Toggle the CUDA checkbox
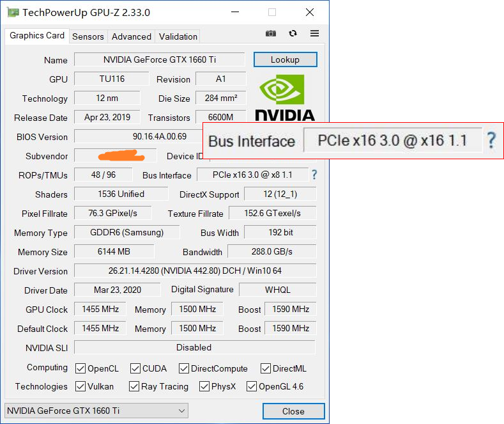The width and height of the screenshot is (504, 424). [x=135, y=368]
